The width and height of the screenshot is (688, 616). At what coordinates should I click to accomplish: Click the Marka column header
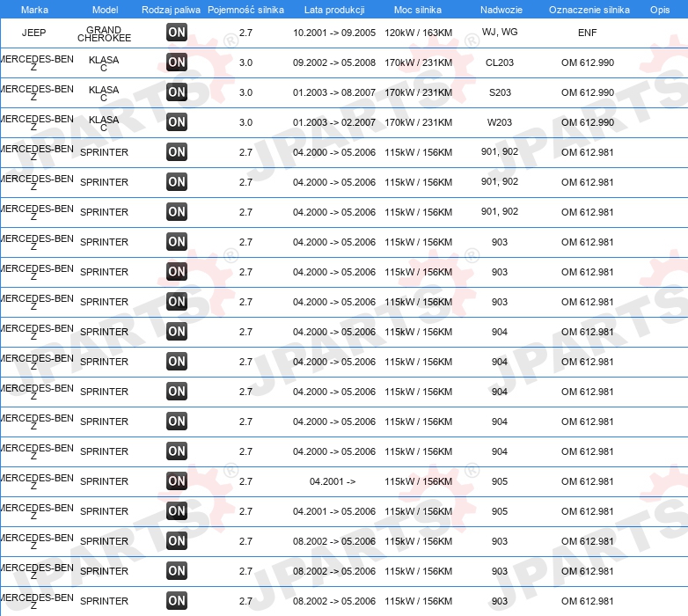[x=34, y=10]
